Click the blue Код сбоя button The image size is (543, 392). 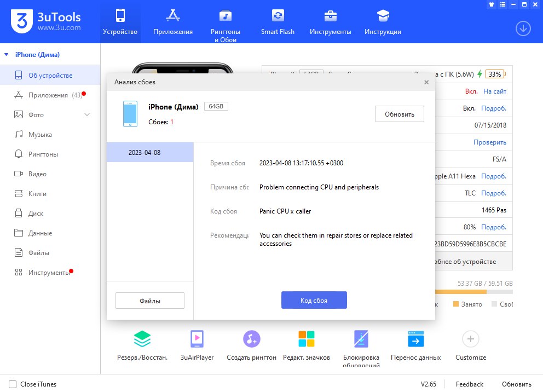click(x=314, y=300)
